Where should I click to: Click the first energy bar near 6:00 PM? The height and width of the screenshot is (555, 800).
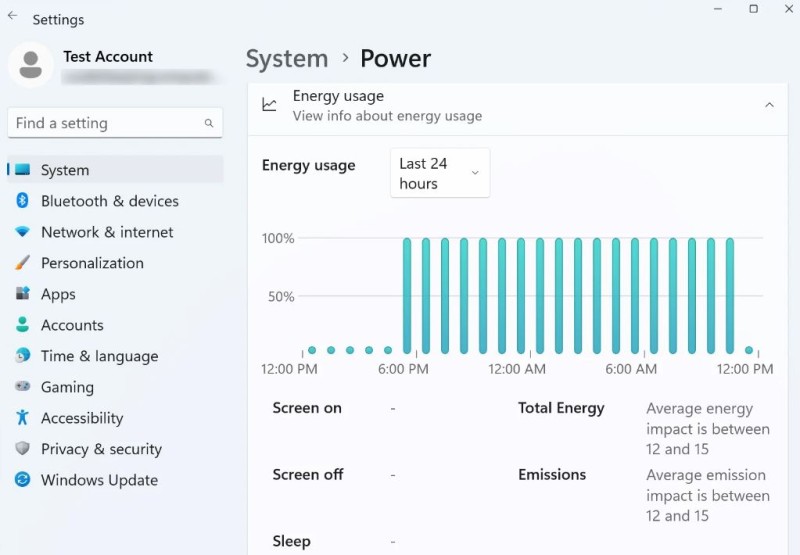(x=407, y=296)
